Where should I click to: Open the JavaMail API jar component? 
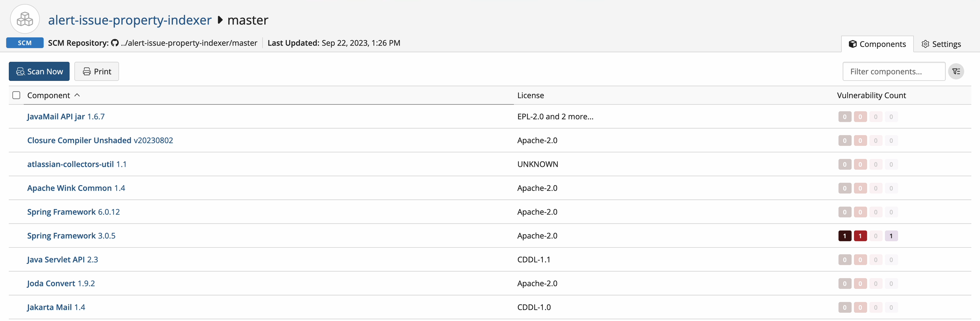point(56,117)
